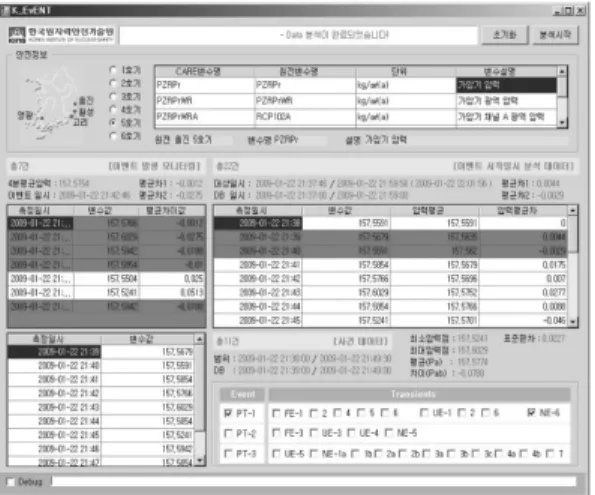The height and width of the screenshot is (495, 595).
Task: Select the PZRPrWRA table row
Action: [x=356, y=117]
